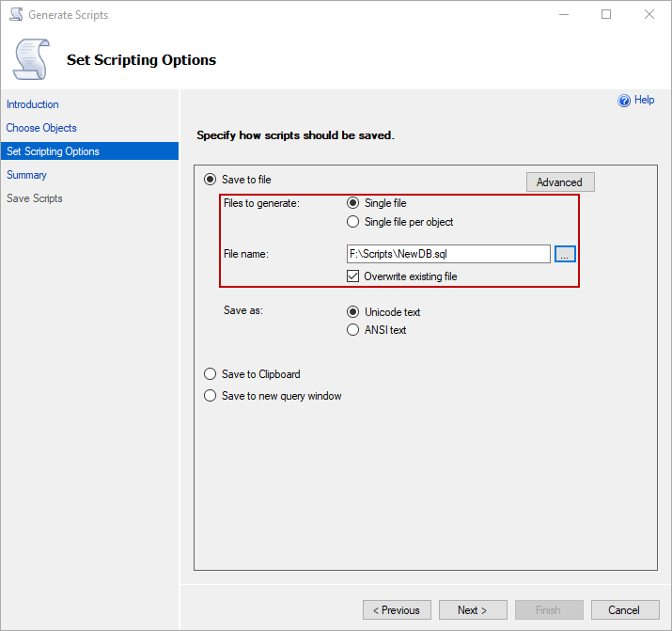This screenshot has height=631, width=672.
Task: Click into the File name text field
Action: (448, 254)
